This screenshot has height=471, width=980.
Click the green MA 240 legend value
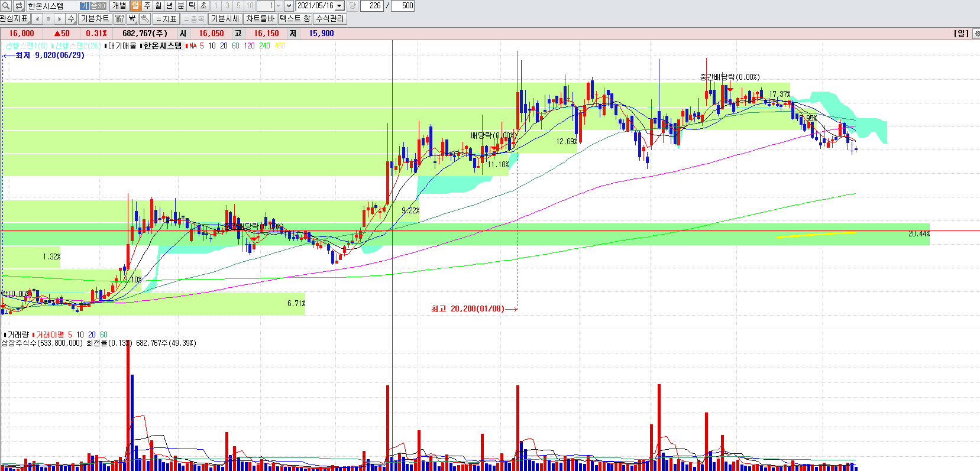pos(264,46)
